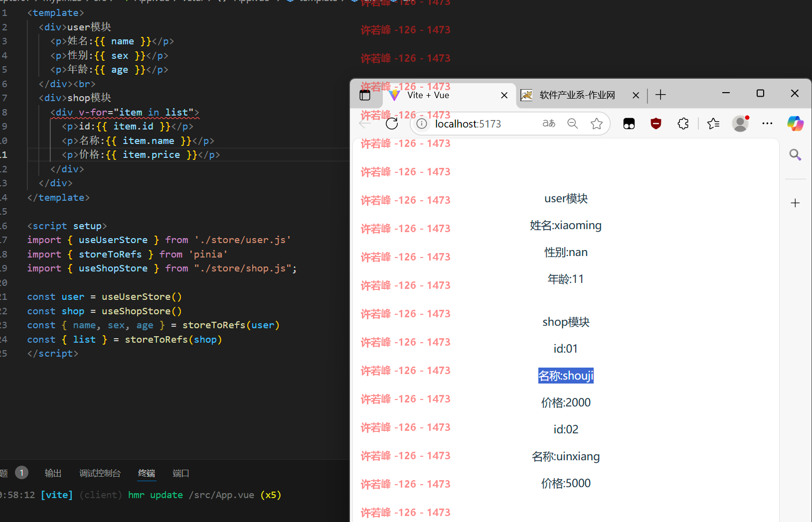Viewport: 812px width, 522px height.
Task: Open the Copilot sidebar icon
Action: pyautogui.click(x=795, y=124)
